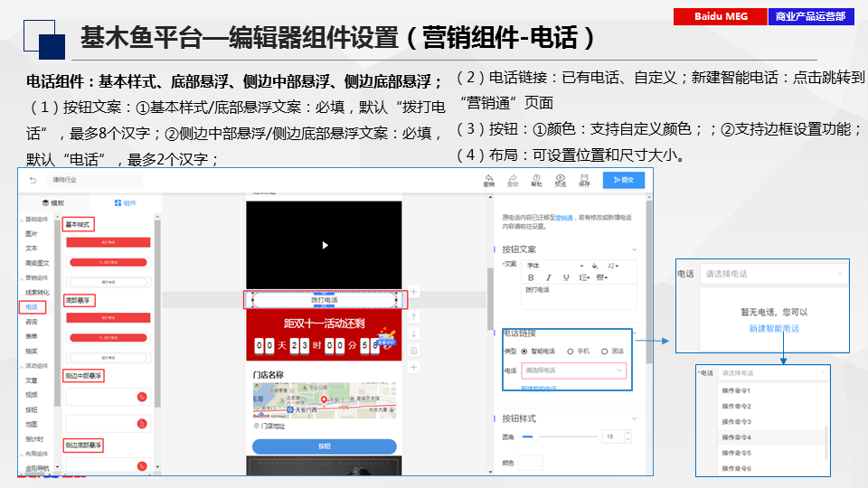The width and height of the screenshot is (868, 488).
Task: Toggle bold in the 文案 editor
Action: click(x=531, y=277)
